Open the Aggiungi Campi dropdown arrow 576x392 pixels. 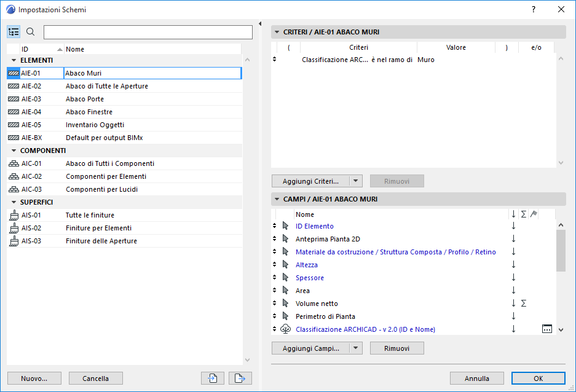355,348
